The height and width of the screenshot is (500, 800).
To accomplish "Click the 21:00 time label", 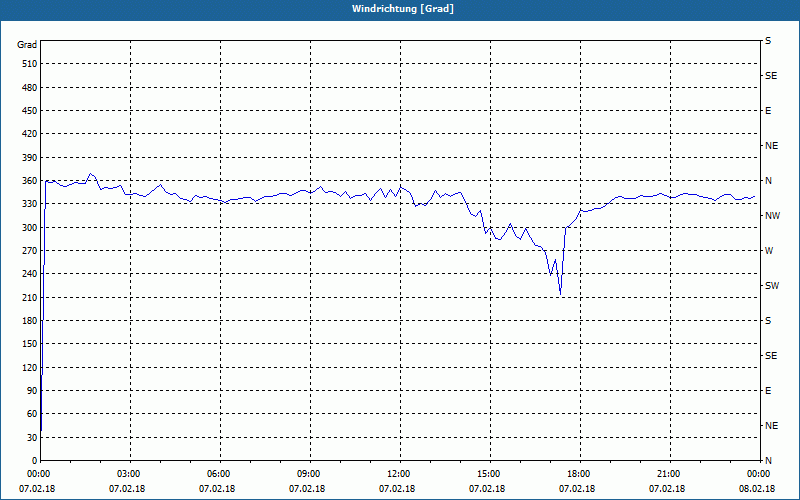I will [x=670, y=474].
